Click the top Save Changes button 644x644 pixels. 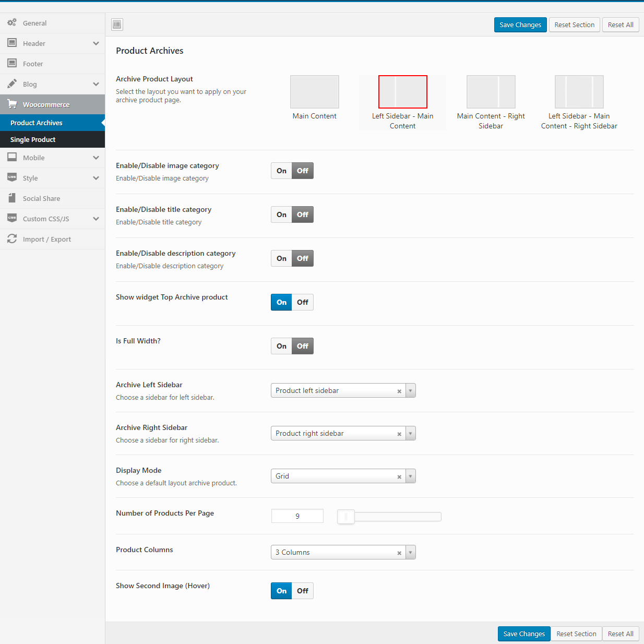(x=520, y=25)
